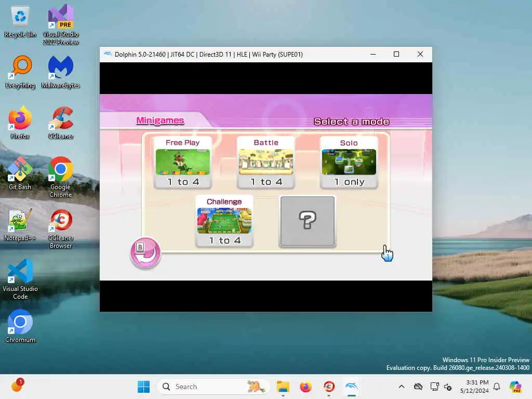Image resolution: width=532 pixels, height=399 pixels.
Task: Launch Visual Studio 2022 Preview shortcut
Action: [61, 24]
